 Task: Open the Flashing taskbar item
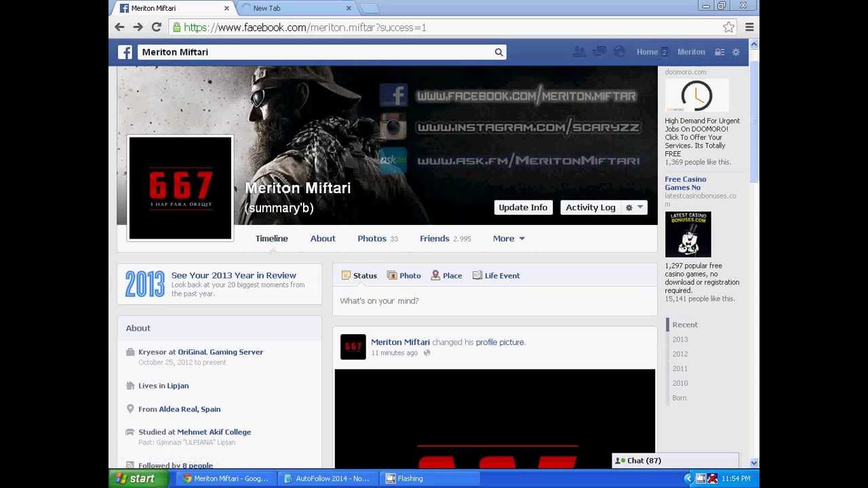click(x=429, y=479)
